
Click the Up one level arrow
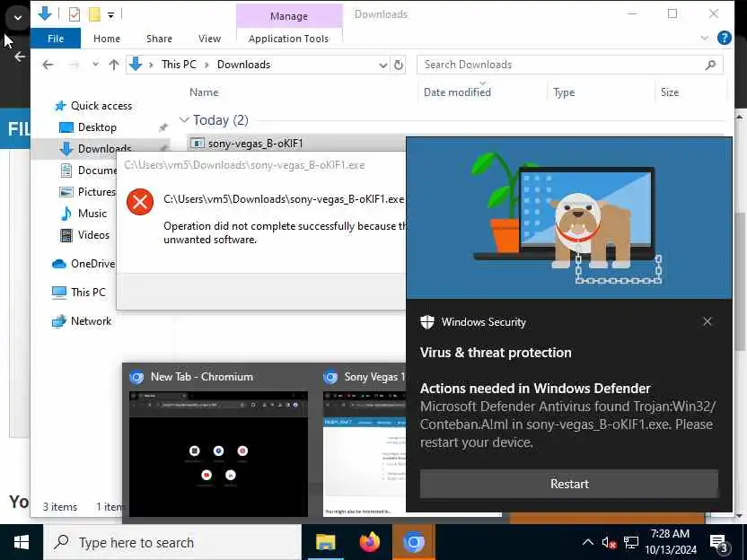coord(113,65)
